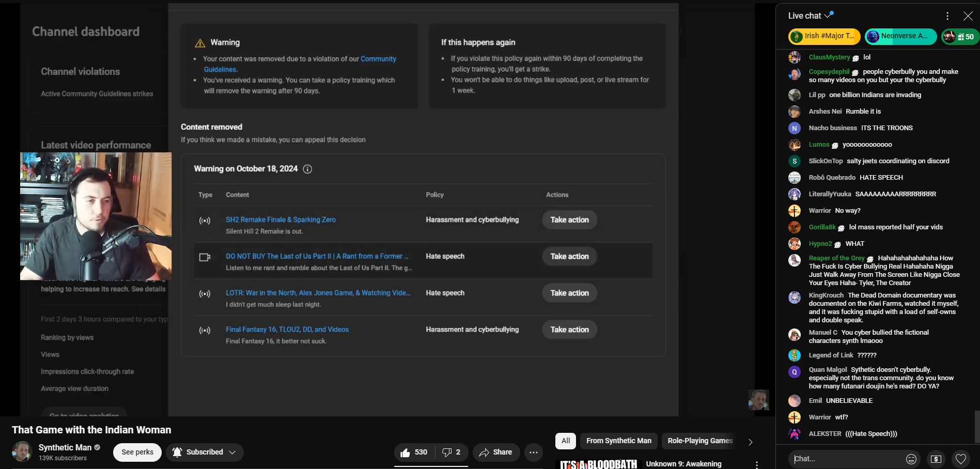Open the Super Chat dollar icon
The width and height of the screenshot is (980, 469).
(936, 459)
